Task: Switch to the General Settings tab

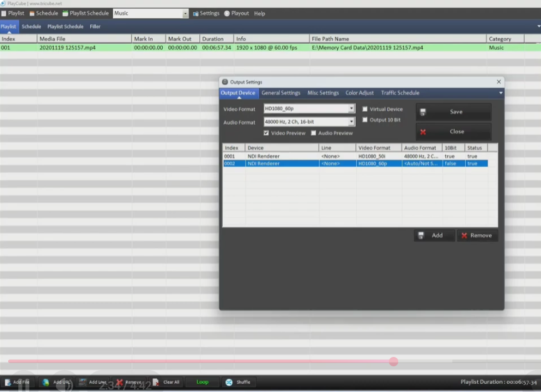Action: pos(281,93)
